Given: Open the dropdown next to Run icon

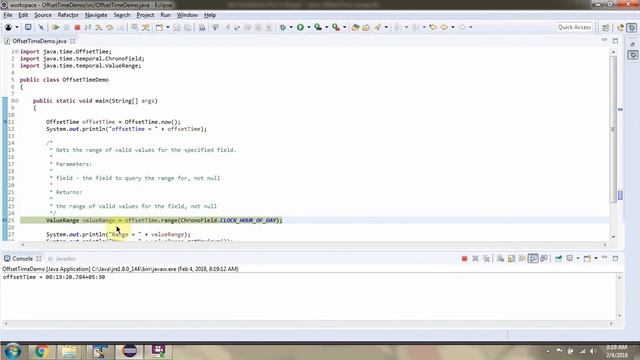Looking at the screenshot, I should pos(309,27).
